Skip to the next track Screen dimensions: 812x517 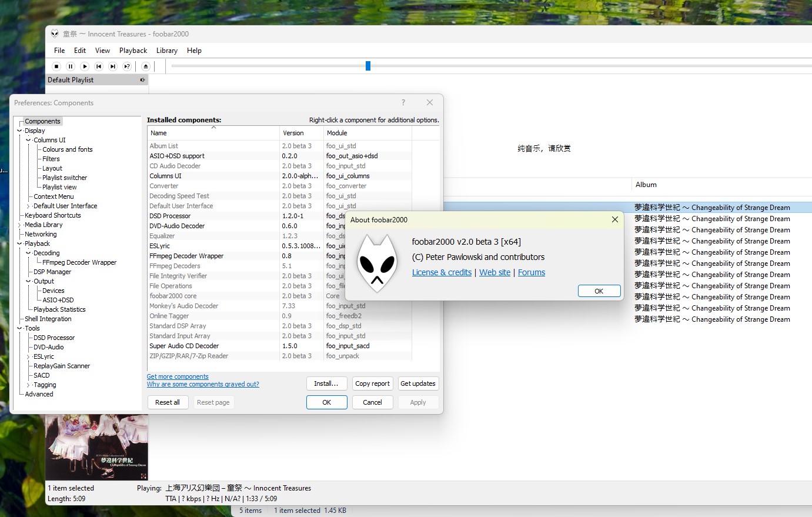click(x=113, y=66)
